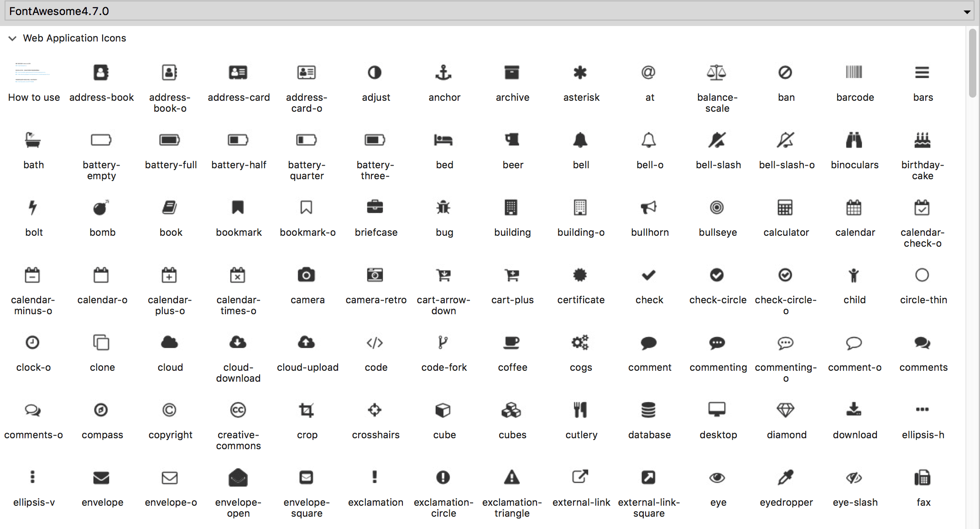Select the bullseye icon

pos(717,207)
